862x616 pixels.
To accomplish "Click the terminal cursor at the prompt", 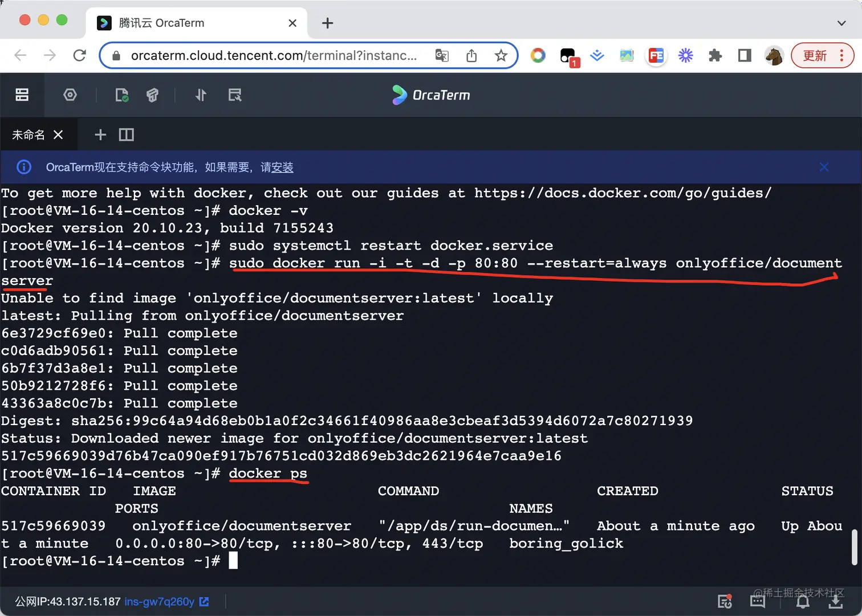I will pyautogui.click(x=233, y=561).
